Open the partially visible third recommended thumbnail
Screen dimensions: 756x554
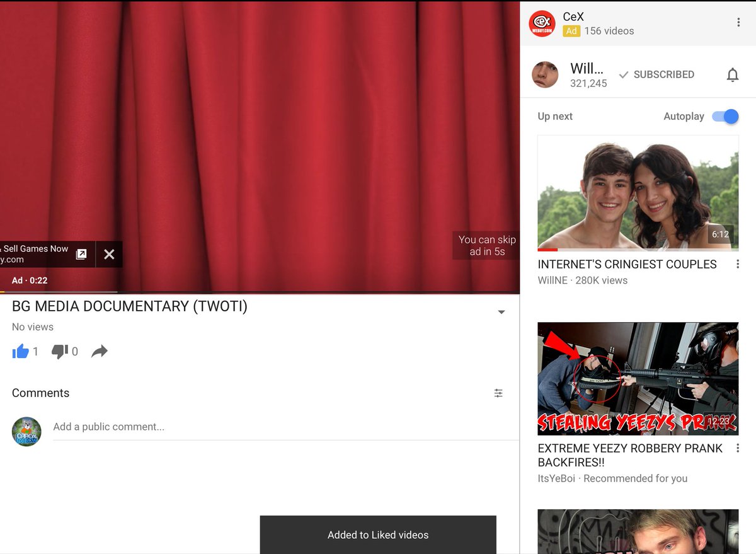tap(638, 531)
